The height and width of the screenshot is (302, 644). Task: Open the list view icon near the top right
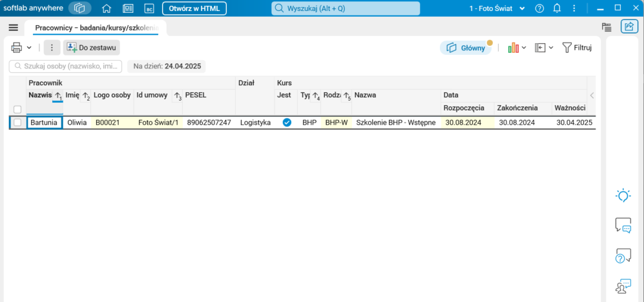(607, 27)
